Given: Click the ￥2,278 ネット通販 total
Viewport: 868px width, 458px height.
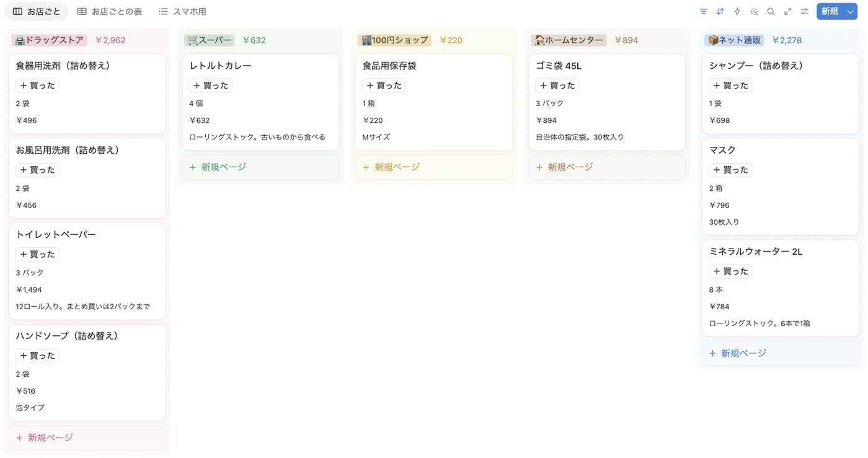Looking at the screenshot, I should coord(786,40).
